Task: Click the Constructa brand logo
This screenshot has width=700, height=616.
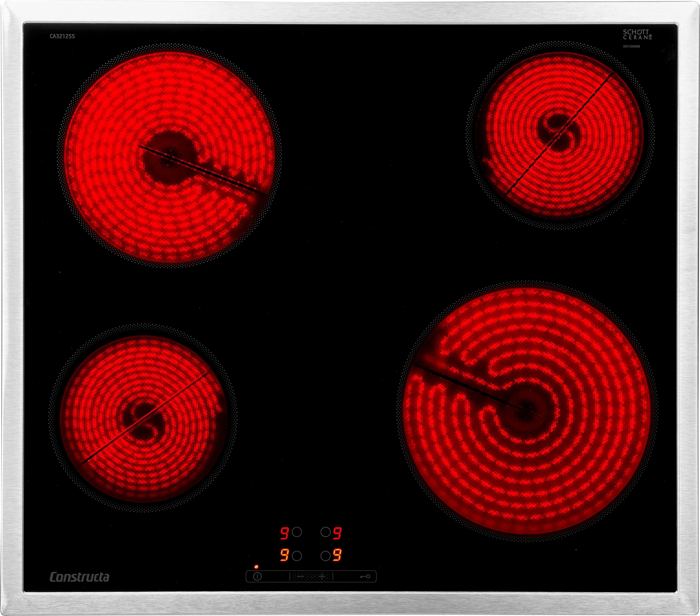Action: point(79,577)
